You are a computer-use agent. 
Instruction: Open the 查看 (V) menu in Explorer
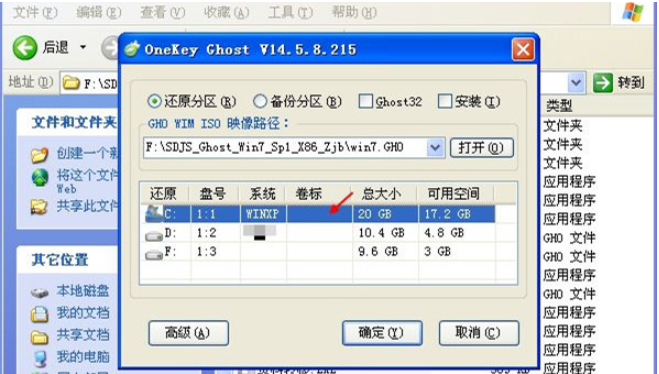163,13
